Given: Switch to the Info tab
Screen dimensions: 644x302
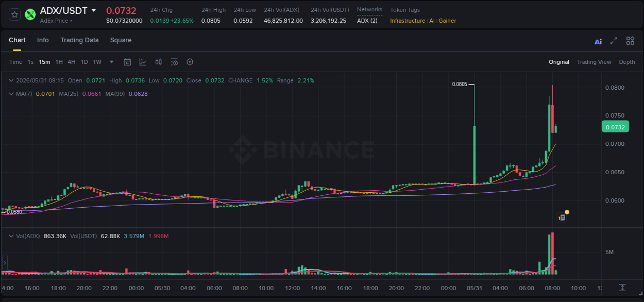Looking at the screenshot, I should [43, 40].
